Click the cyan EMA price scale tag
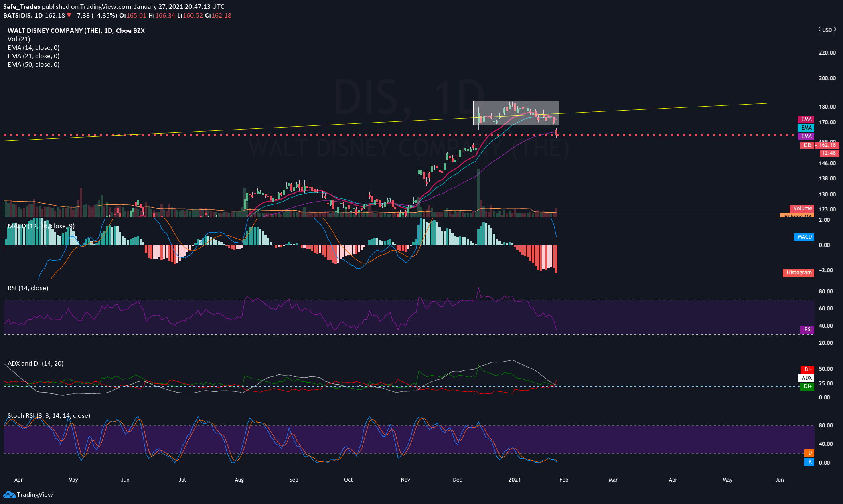Screen dimensions: 843x504 pyautogui.click(x=806, y=128)
